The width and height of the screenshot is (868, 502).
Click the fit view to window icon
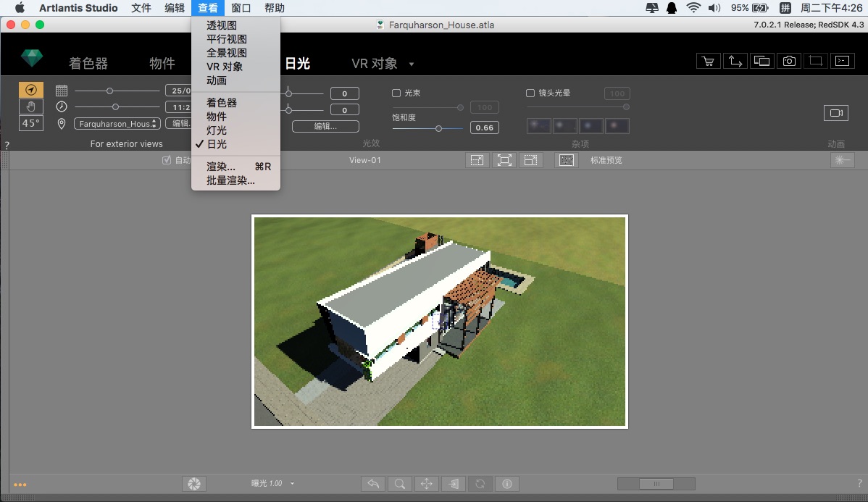[x=504, y=160]
